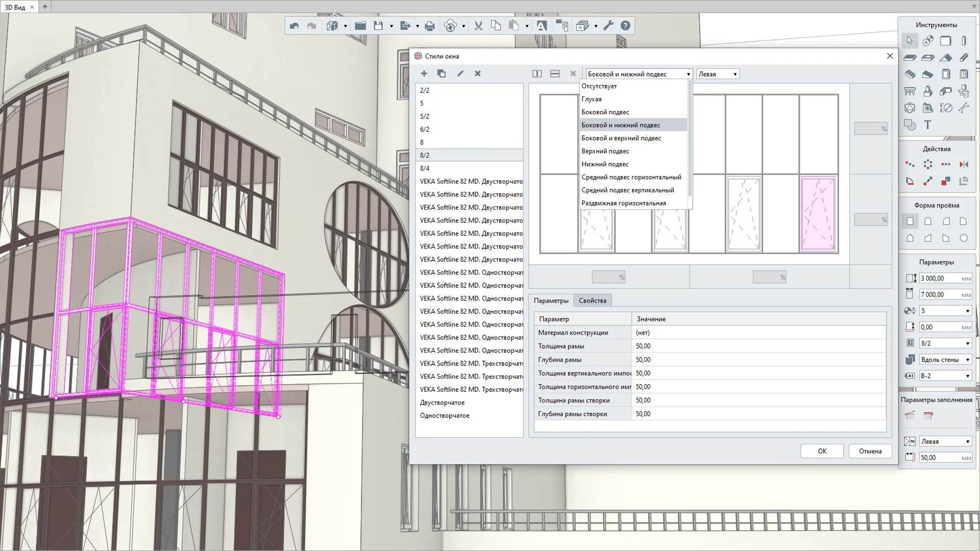980x551 pixels.
Task: Select the text tool in Инструменты
Action: point(927,124)
